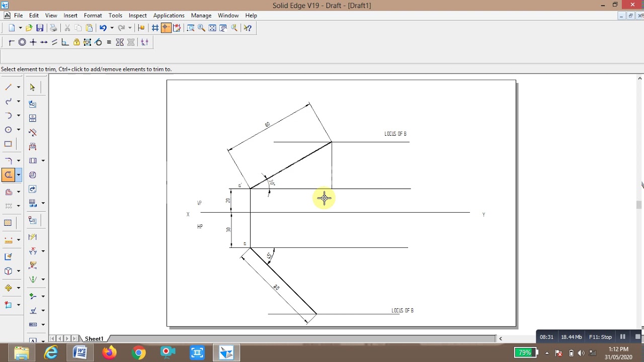Viewport: 644px width, 362px height.
Task: Open the Undo history dropdown arrow
Action: tap(112, 28)
